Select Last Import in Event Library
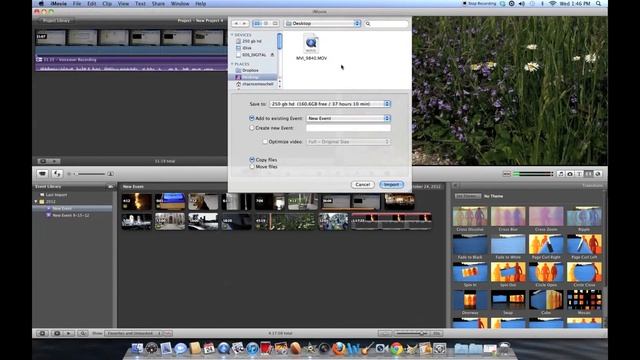 pos(56,195)
